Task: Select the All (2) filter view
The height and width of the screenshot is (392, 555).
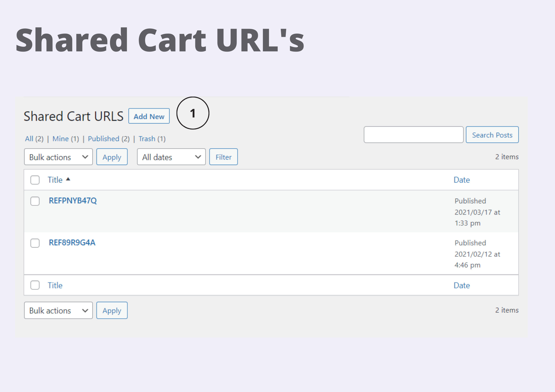Action: (x=34, y=139)
